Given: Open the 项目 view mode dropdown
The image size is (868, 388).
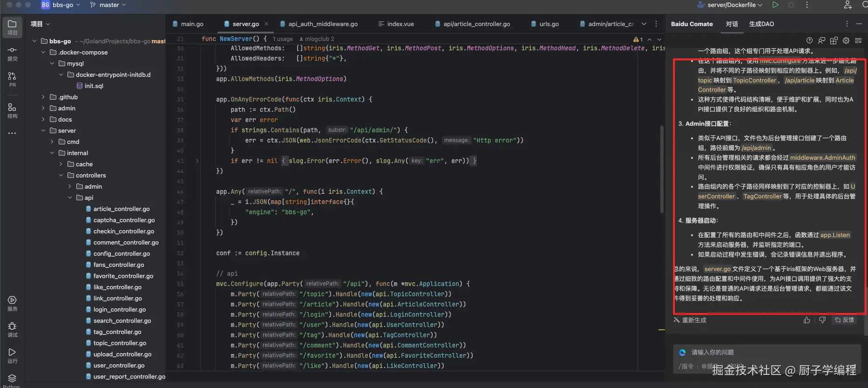Looking at the screenshot, I should (x=41, y=24).
